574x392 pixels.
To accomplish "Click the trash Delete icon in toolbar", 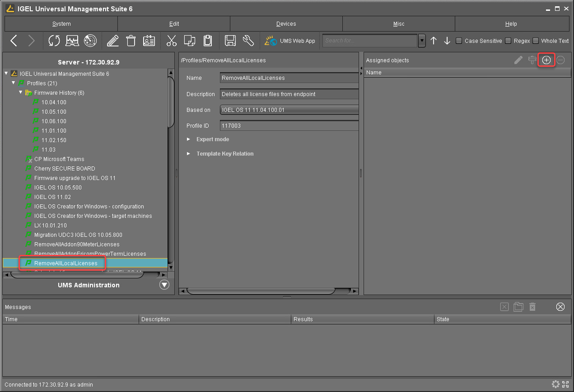I will tap(131, 41).
